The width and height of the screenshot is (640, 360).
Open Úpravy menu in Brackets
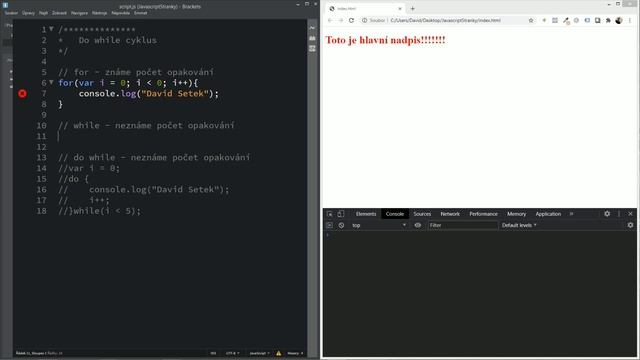pyautogui.click(x=28, y=13)
